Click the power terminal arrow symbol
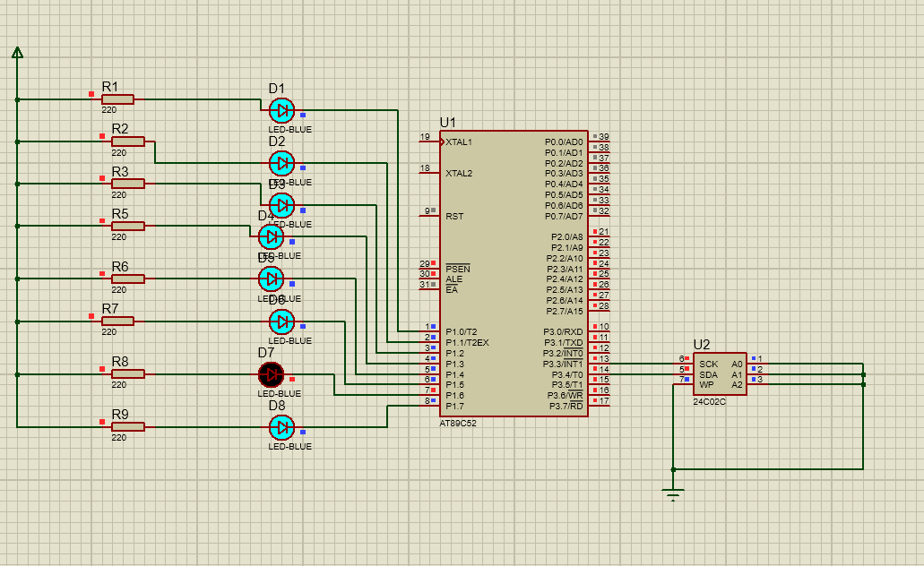The width and height of the screenshot is (924, 566). (x=17, y=53)
